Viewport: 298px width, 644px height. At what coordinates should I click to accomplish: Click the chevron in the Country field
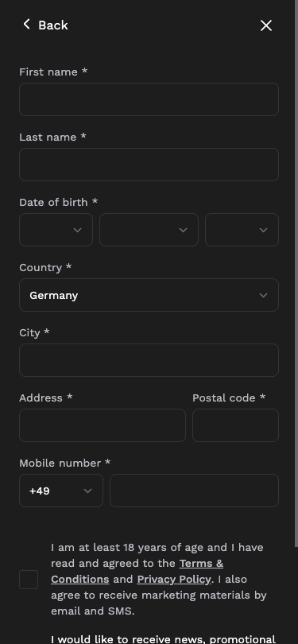click(x=264, y=295)
